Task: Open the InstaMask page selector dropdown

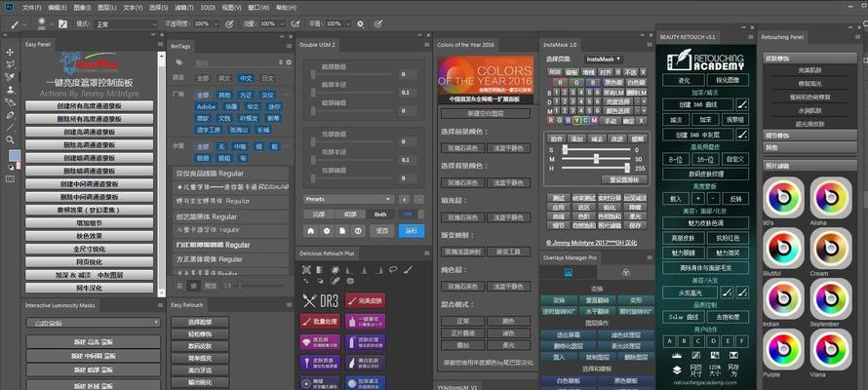Action: (604, 58)
